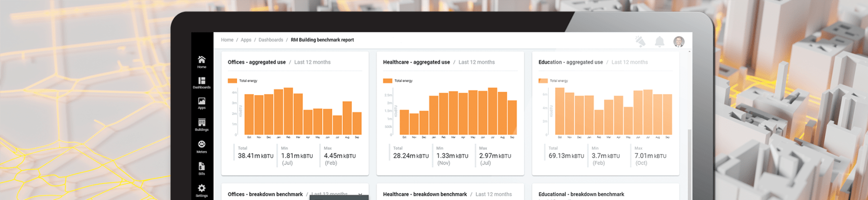Open the Meters sidebar page

click(202, 146)
